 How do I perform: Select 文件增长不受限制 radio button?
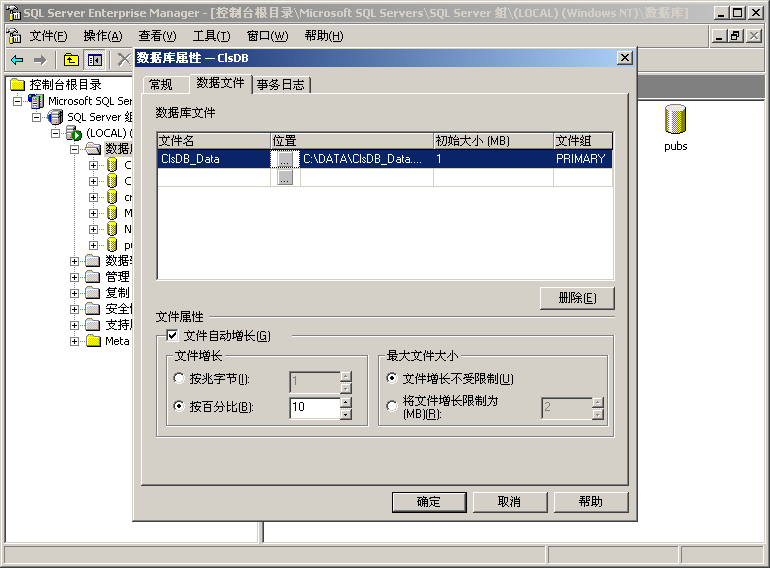point(392,379)
